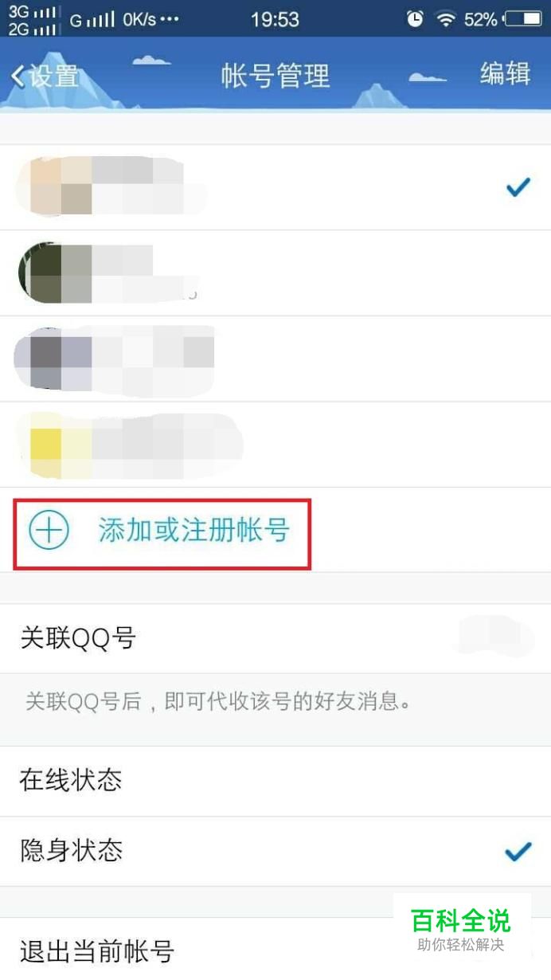This screenshot has height=980, width=551.
Task: Tap the blue checkmark beside 隐身状态
Action: (x=518, y=852)
